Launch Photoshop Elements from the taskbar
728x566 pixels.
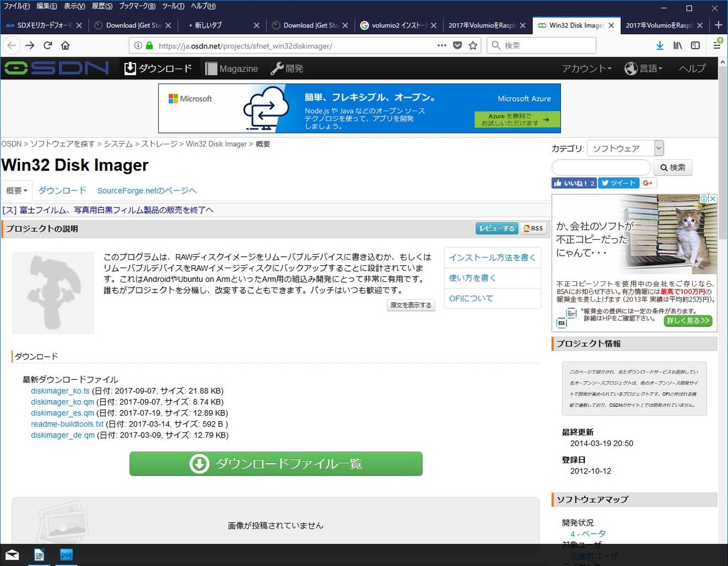[66, 555]
